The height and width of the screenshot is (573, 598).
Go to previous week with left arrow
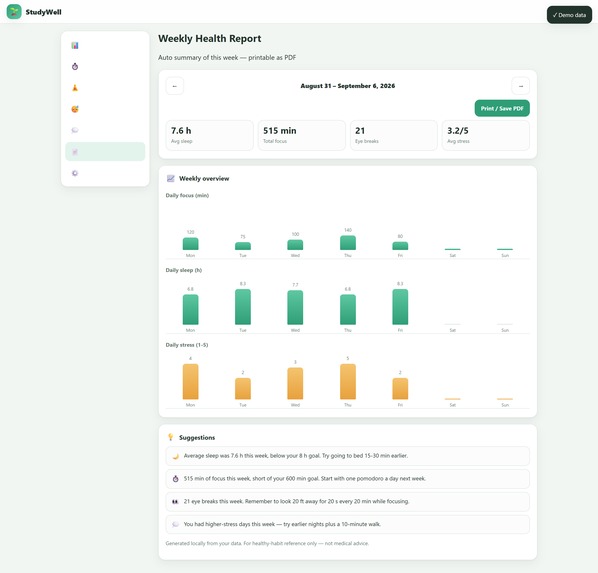(175, 86)
